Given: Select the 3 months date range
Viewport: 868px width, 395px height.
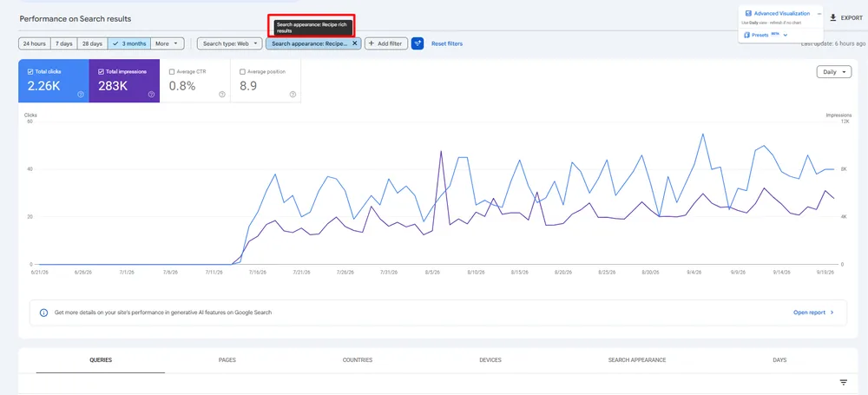Looking at the screenshot, I should 129,43.
